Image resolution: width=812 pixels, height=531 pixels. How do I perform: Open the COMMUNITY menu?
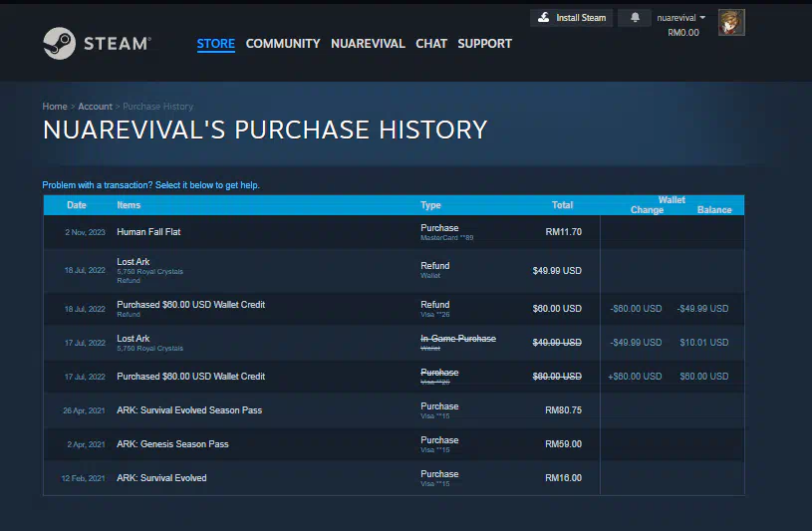(283, 44)
